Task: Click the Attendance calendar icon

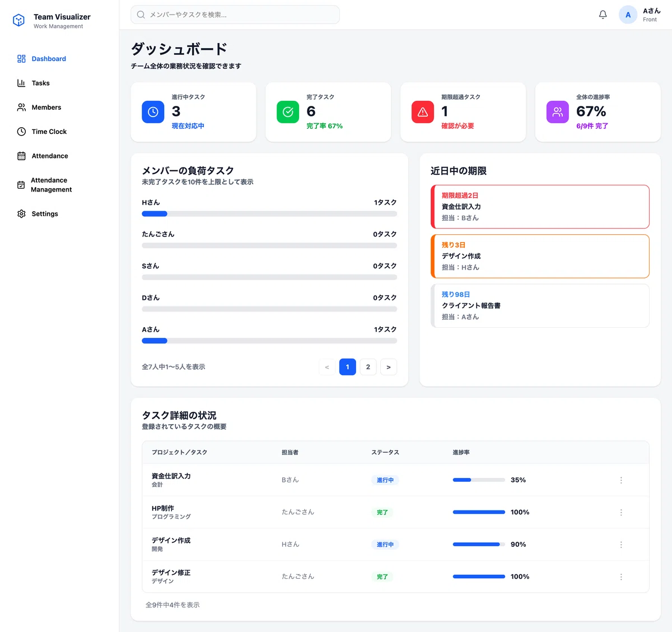Action: click(x=21, y=156)
